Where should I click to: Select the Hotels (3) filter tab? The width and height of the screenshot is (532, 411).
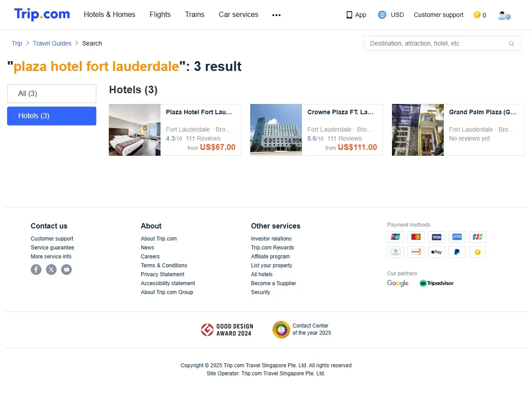52,116
